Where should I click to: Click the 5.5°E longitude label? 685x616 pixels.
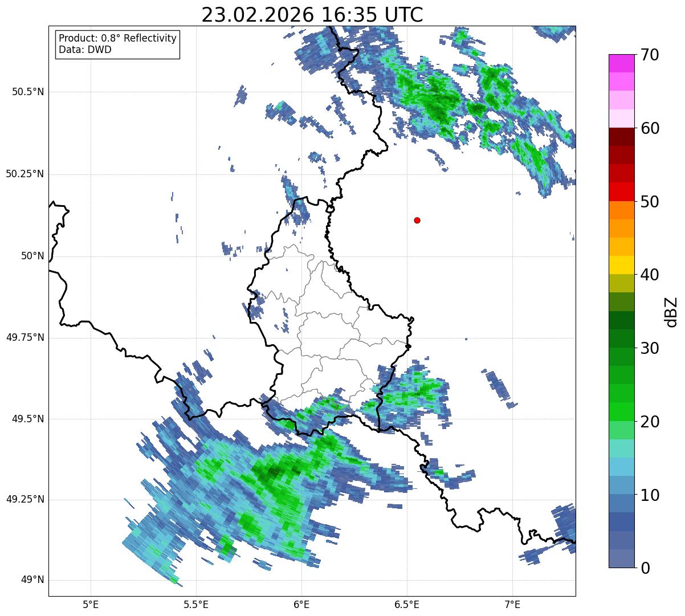coord(196,604)
